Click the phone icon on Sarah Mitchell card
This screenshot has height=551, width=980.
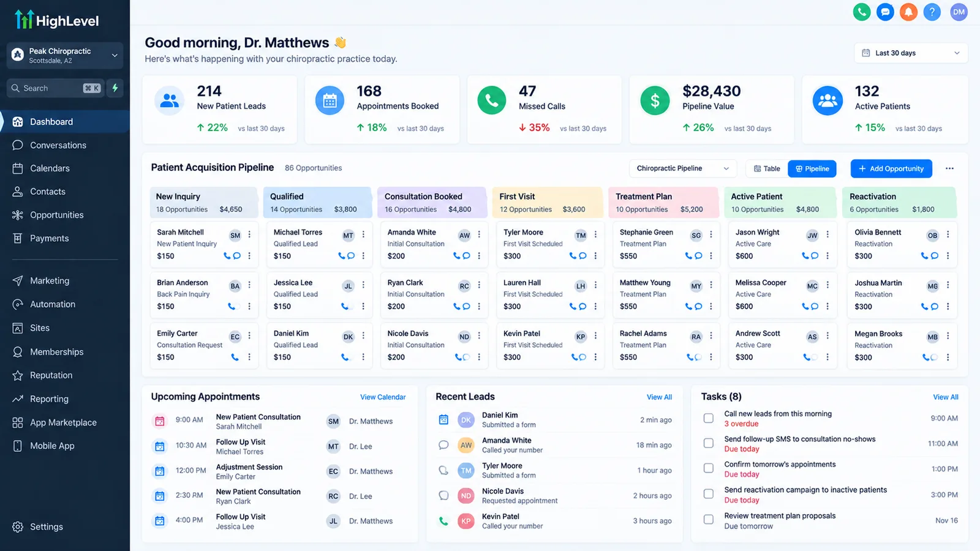227,256
